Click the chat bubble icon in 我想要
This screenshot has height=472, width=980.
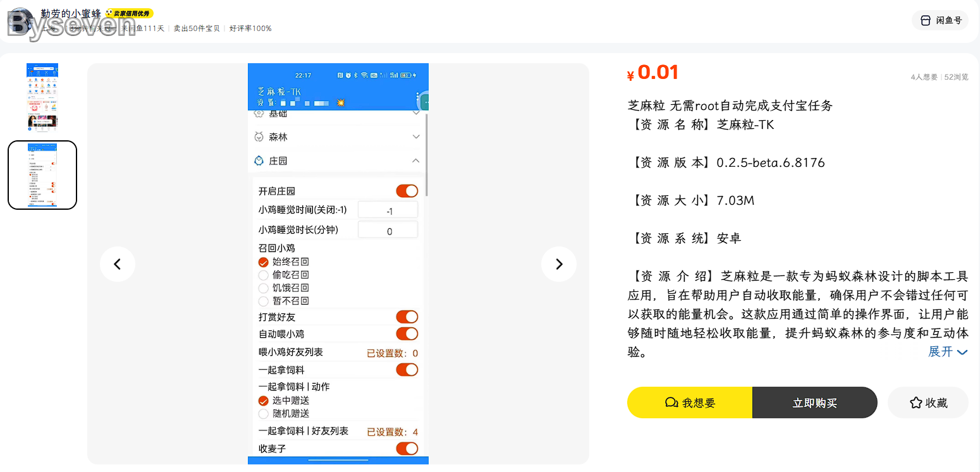click(671, 402)
